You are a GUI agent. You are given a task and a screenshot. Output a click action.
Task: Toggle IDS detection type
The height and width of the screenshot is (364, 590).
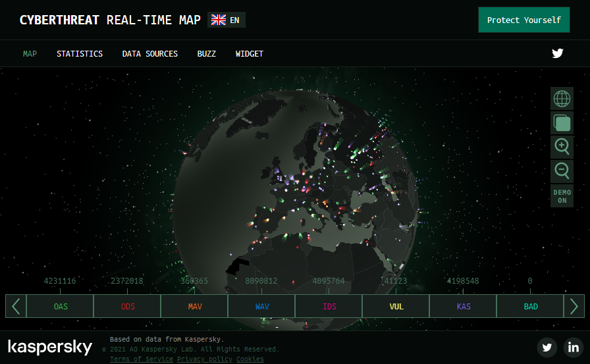[329, 307]
